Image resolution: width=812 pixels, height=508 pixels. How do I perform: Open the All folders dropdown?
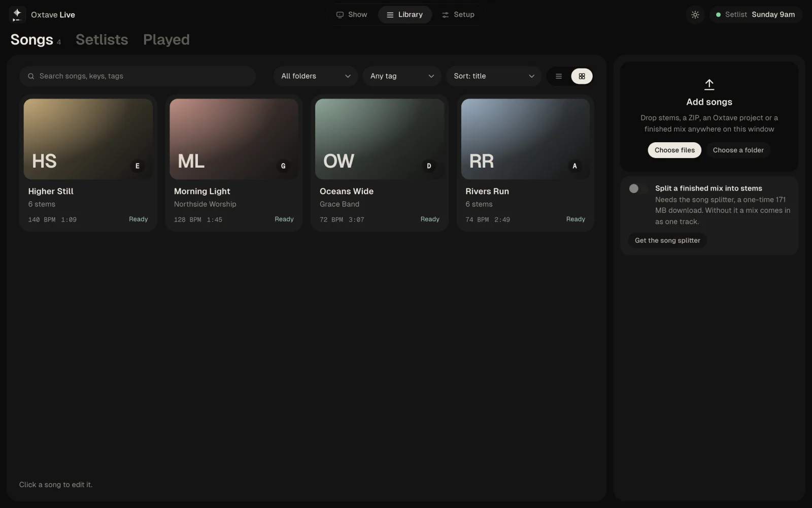(x=316, y=76)
